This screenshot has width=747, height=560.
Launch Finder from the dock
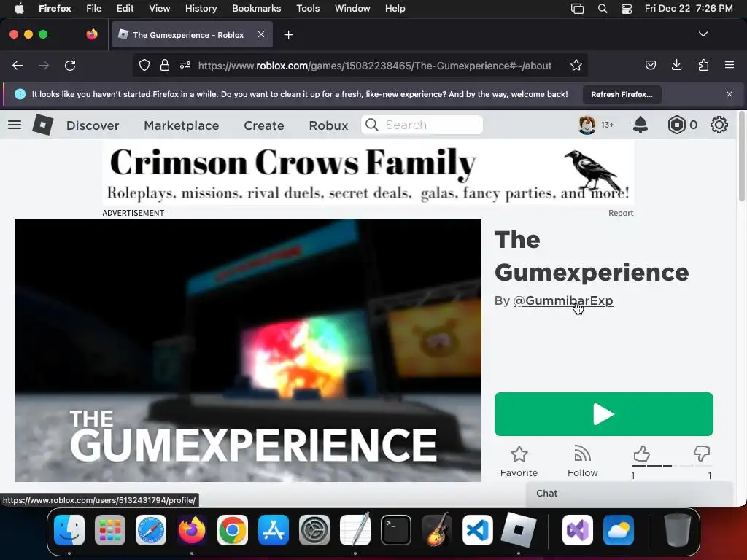[69, 530]
